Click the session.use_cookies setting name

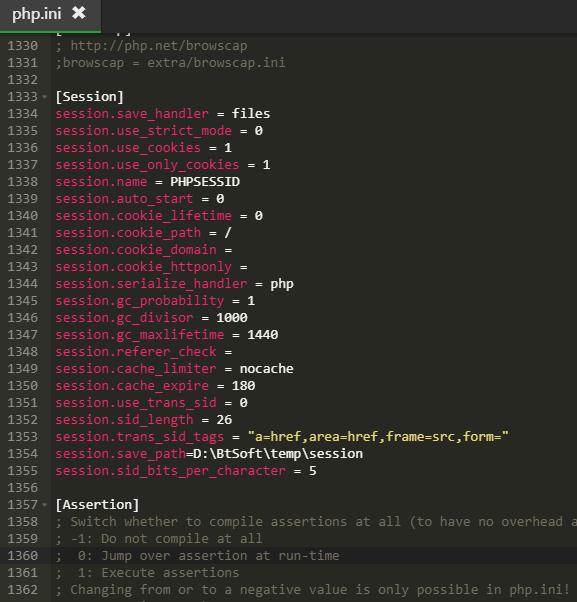[128, 148]
